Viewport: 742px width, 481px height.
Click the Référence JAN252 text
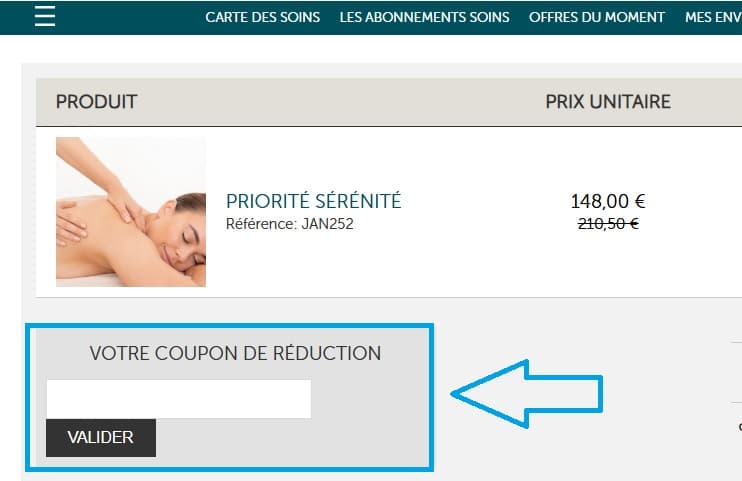click(289, 224)
